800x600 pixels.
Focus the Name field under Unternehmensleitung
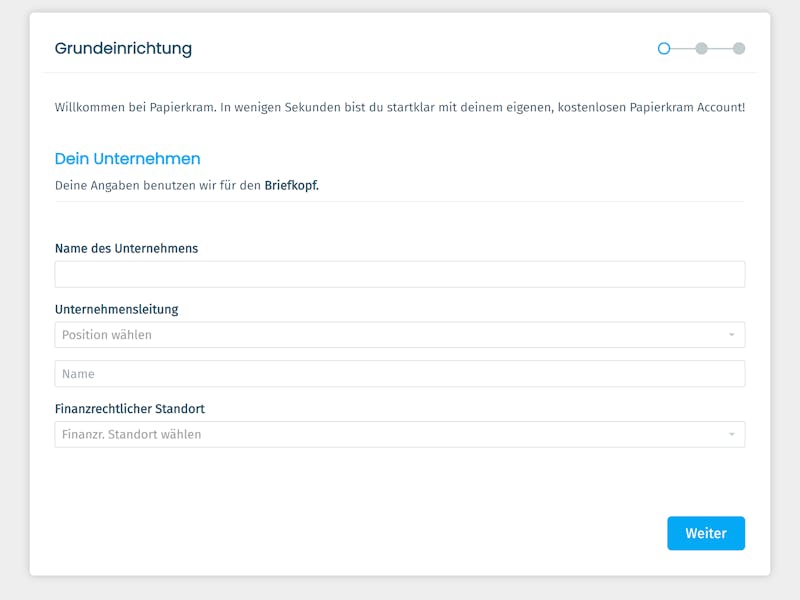(x=399, y=373)
